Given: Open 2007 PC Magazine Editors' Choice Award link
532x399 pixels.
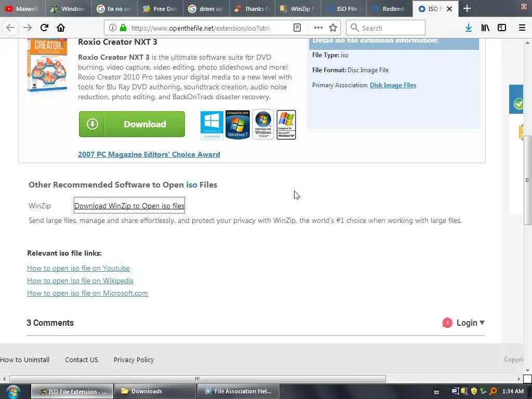Looking at the screenshot, I should (149, 154).
